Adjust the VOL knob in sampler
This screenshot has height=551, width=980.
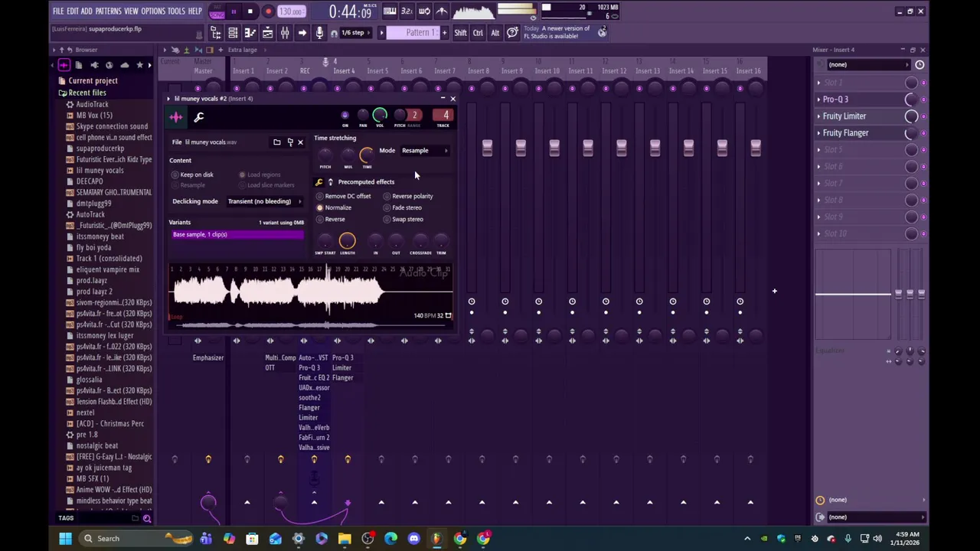click(x=380, y=115)
